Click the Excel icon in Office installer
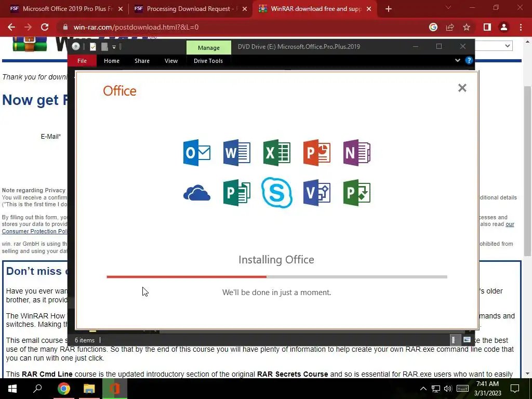The height and width of the screenshot is (399, 532). 276,153
